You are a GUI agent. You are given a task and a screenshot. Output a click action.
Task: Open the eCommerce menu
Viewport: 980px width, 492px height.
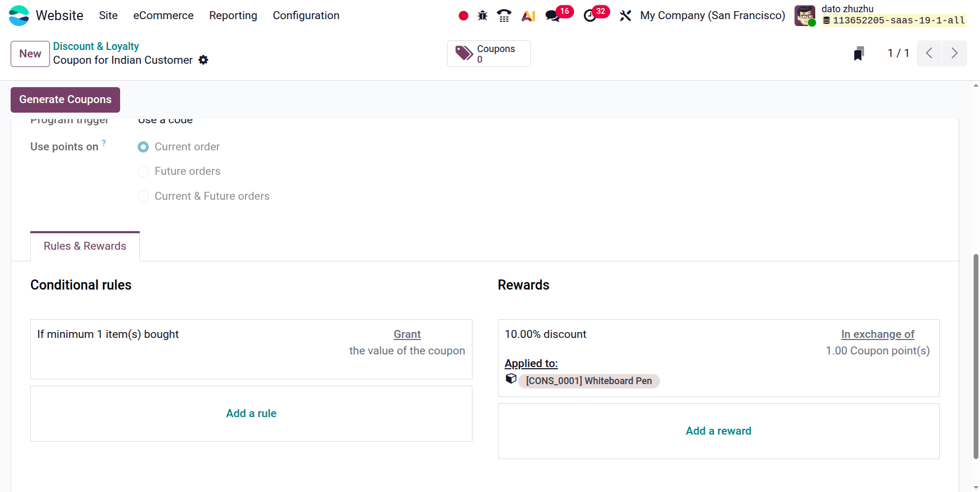[163, 15]
